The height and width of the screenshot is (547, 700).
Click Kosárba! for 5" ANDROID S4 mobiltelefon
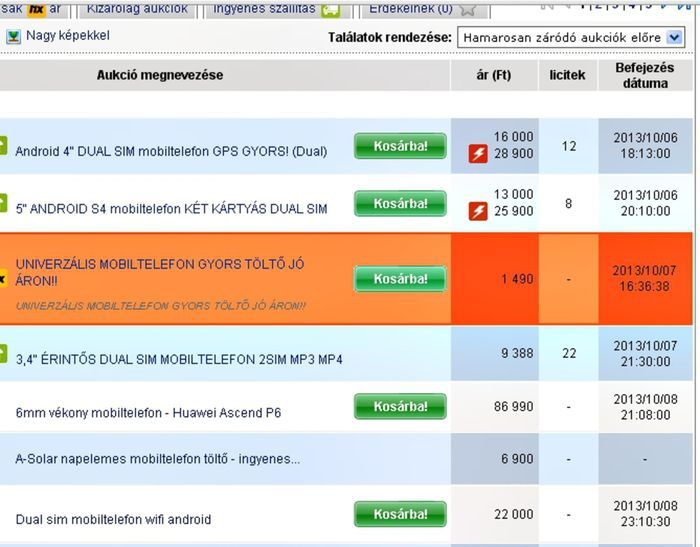(x=400, y=204)
